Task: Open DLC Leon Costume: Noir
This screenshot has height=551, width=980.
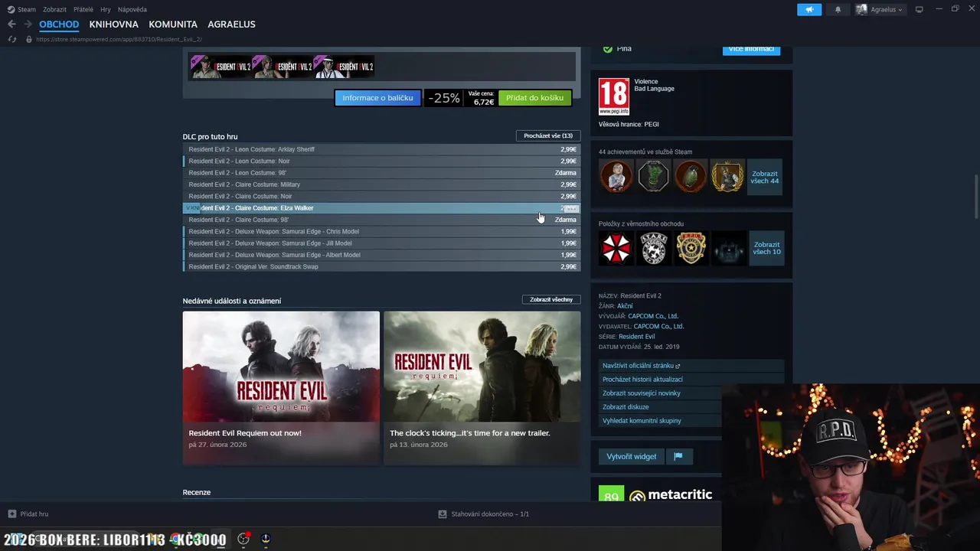Action: coord(381,161)
